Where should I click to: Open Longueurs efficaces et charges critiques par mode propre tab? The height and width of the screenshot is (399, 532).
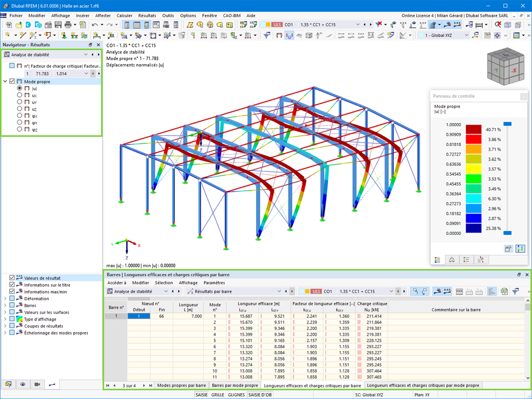pos(423,385)
